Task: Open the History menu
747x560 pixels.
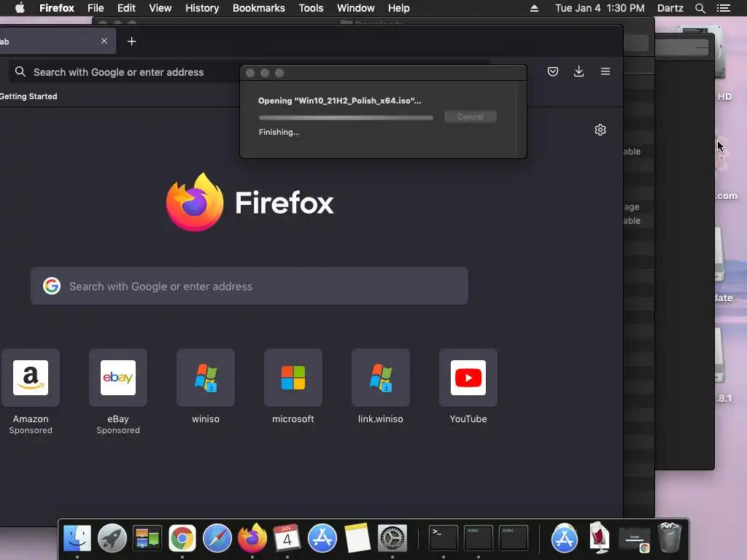Action: [x=202, y=8]
